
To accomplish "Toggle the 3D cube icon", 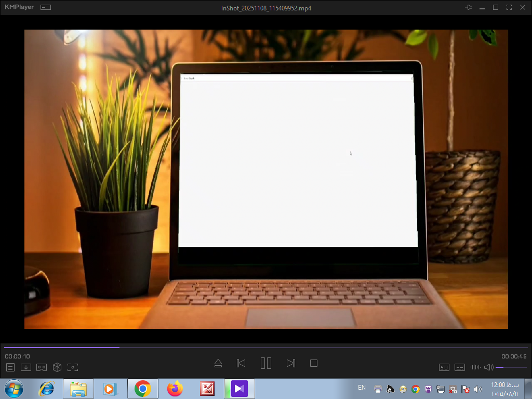I will click(57, 367).
